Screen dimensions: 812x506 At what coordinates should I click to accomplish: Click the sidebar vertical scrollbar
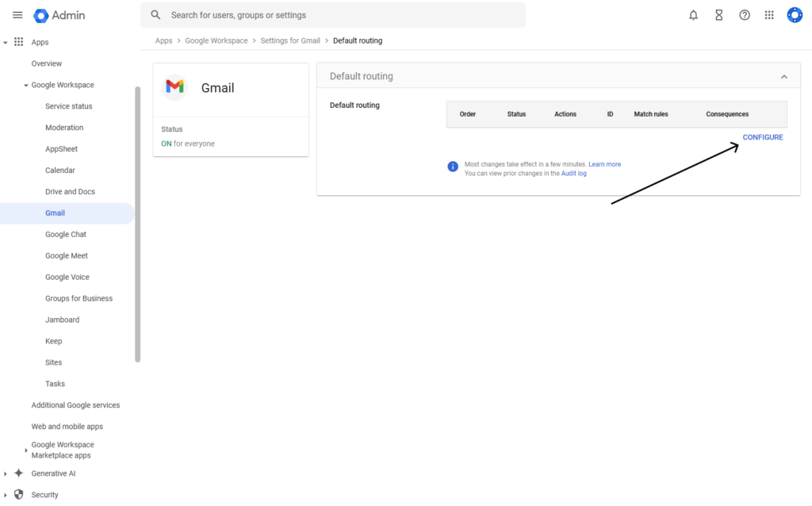pyautogui.click(x=138, y=224)
